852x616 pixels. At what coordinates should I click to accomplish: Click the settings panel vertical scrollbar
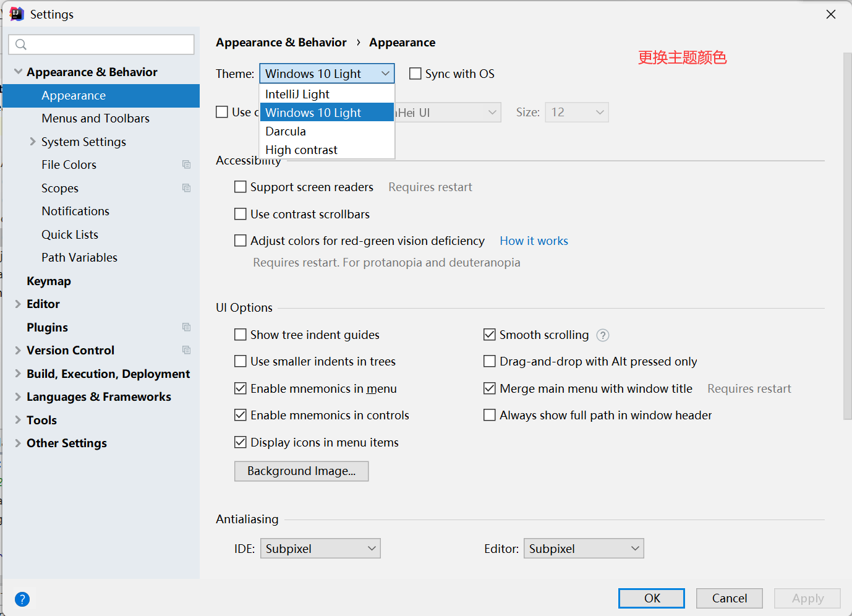coord(847,235)
